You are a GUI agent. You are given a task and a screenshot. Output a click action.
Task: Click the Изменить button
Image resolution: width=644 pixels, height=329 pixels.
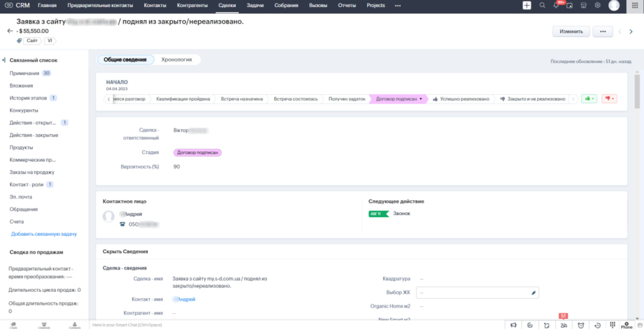571,31
